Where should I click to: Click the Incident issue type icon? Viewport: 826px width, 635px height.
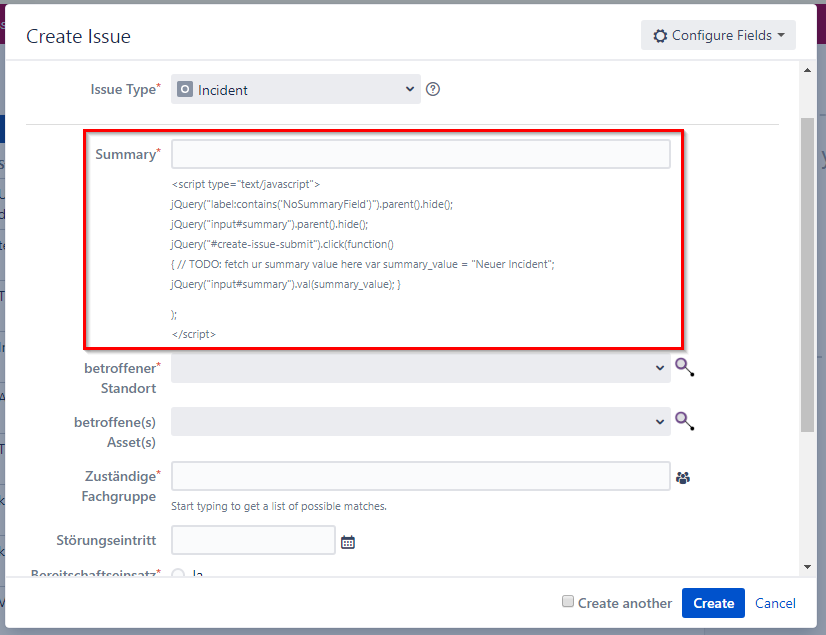(184, 89)
